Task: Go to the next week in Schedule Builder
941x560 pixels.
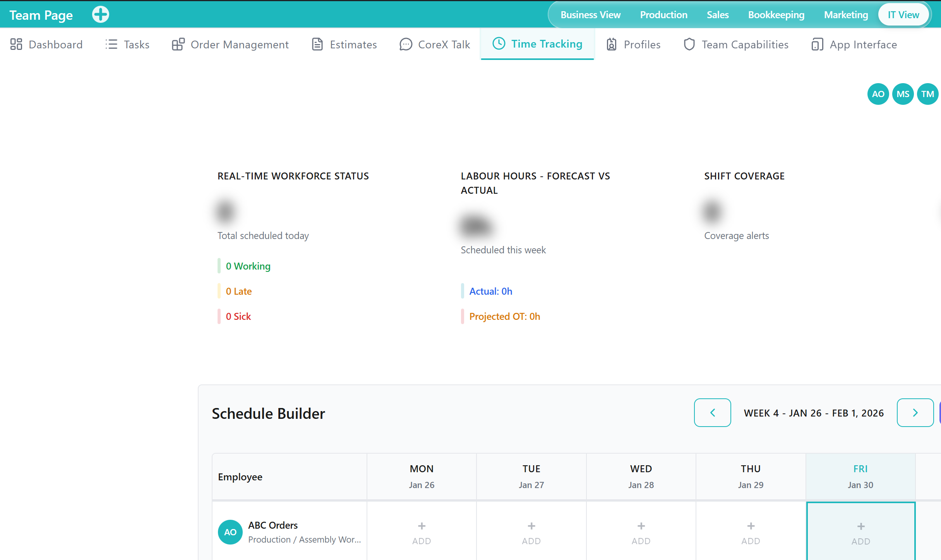Action: (x=915, y=413)
